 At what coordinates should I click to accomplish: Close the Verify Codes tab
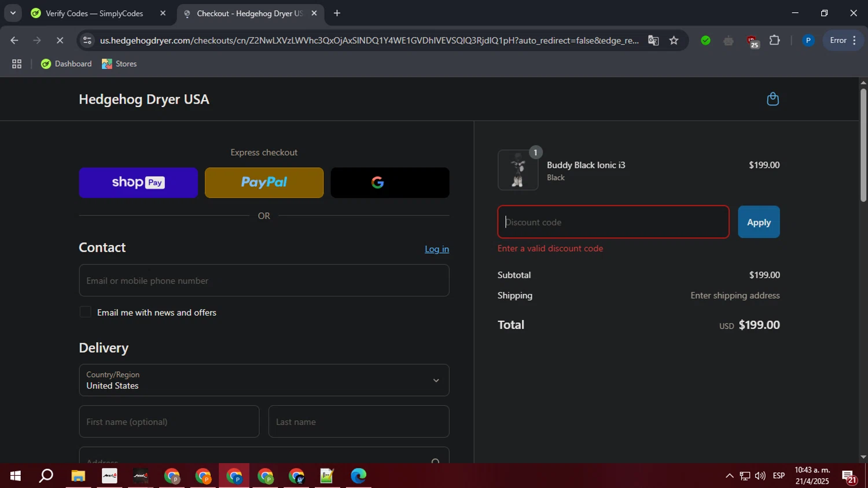click(163, 13)
